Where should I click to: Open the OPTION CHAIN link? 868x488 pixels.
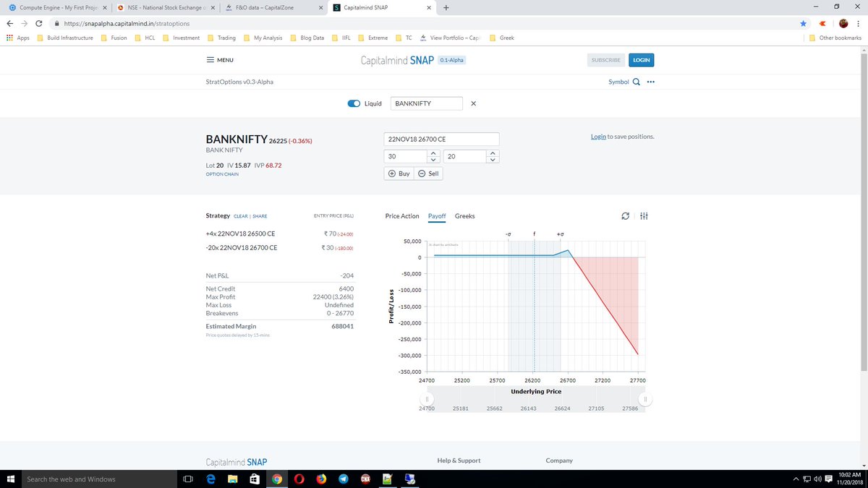222,174
